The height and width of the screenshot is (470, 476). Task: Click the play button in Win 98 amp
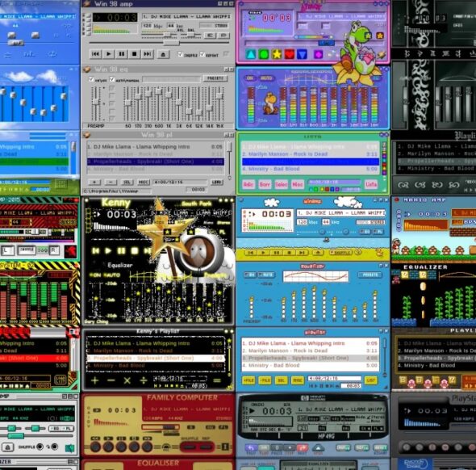108,54
